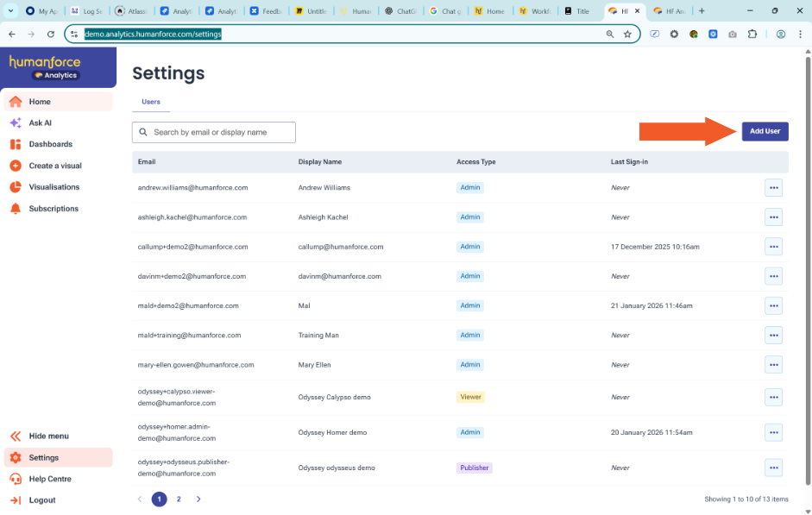Collapse sidebar with Hide menu icon

pos(16,436)
